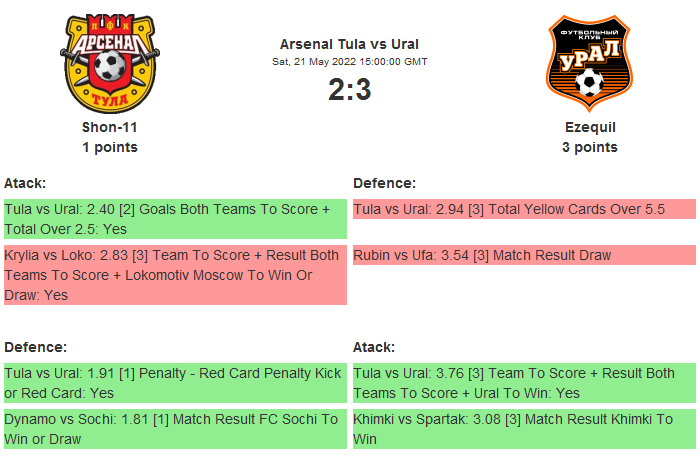Click the Total Yellow Cards Over 5.5 bet

524,209
